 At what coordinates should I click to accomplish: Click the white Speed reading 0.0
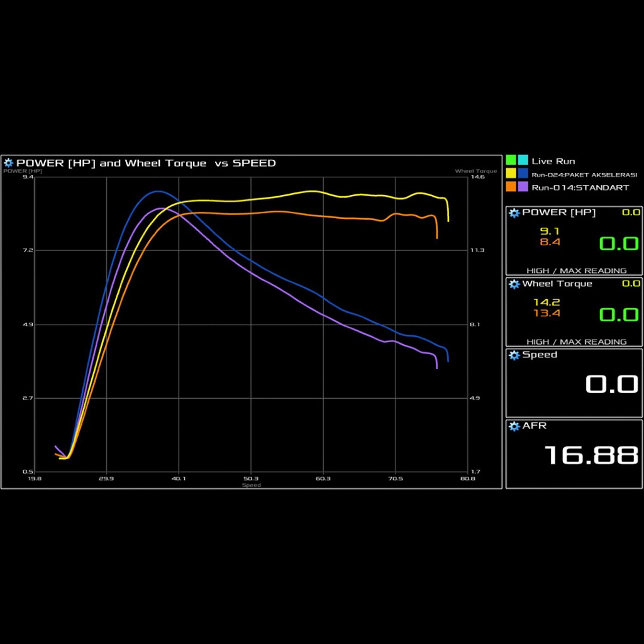(611, 384)
